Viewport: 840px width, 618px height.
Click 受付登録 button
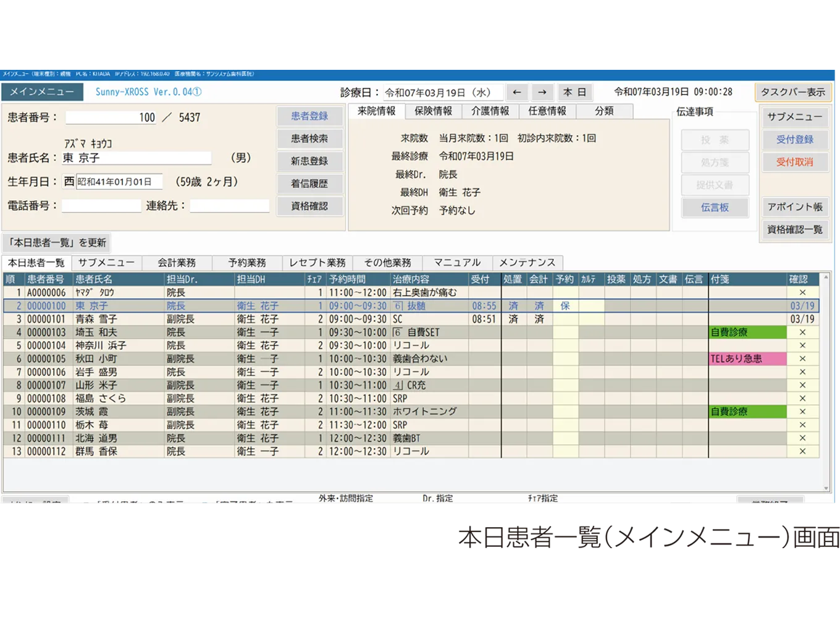coord(795,140)
